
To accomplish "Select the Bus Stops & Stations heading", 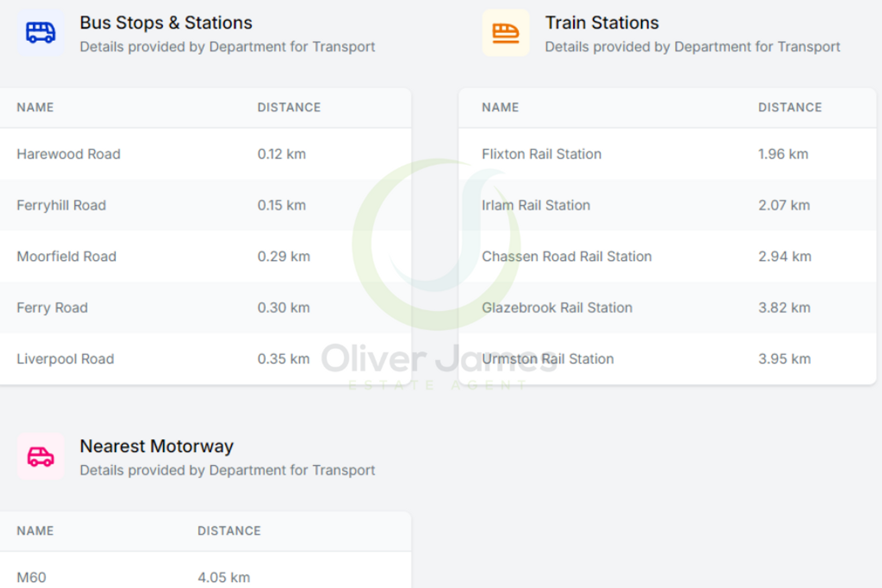I will [166, 23].
